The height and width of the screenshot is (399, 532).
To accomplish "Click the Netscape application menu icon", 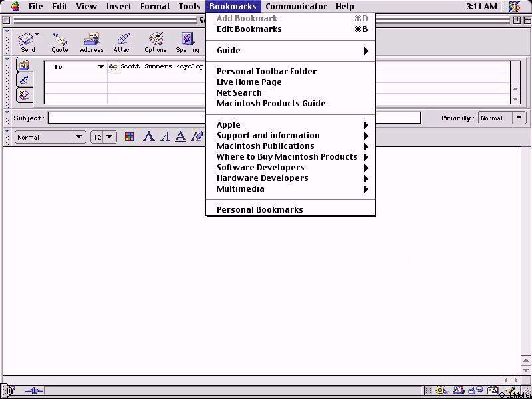I will click(x=515, y=6).
